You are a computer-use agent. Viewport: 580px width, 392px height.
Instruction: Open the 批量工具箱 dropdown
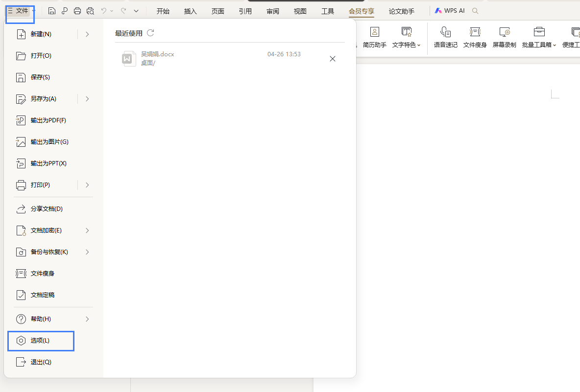click(539, 37)
